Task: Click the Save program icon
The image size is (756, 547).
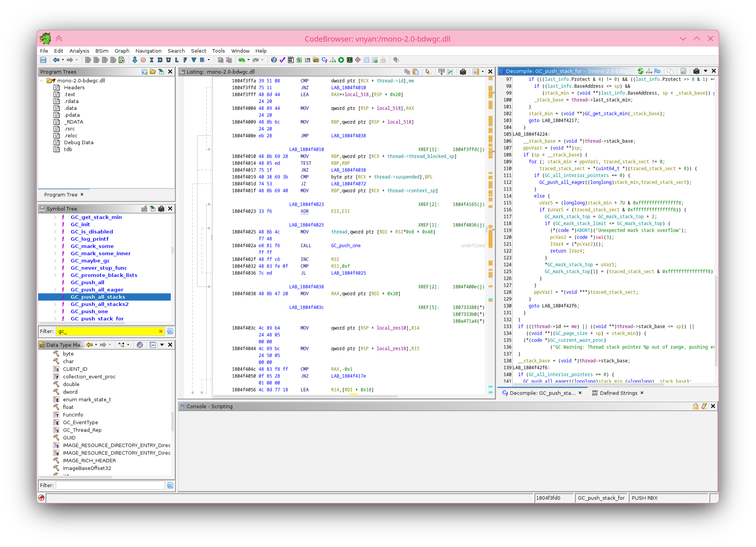Action: pyautogui.click(x=43, y=60)
